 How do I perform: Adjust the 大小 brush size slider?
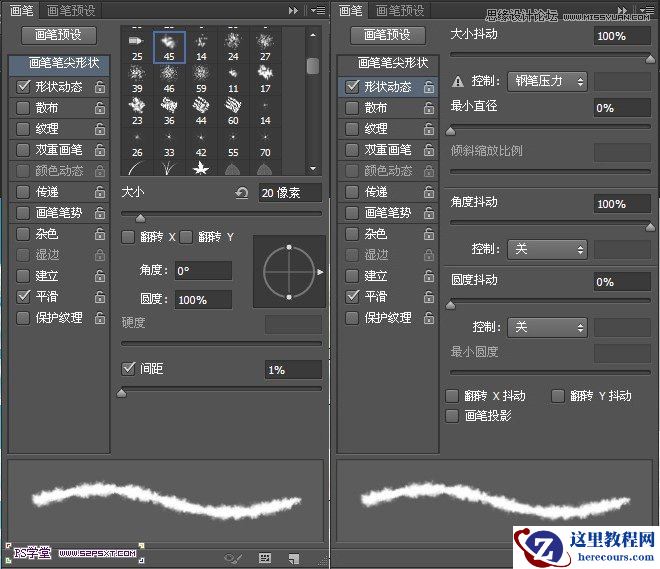point(141,218)
